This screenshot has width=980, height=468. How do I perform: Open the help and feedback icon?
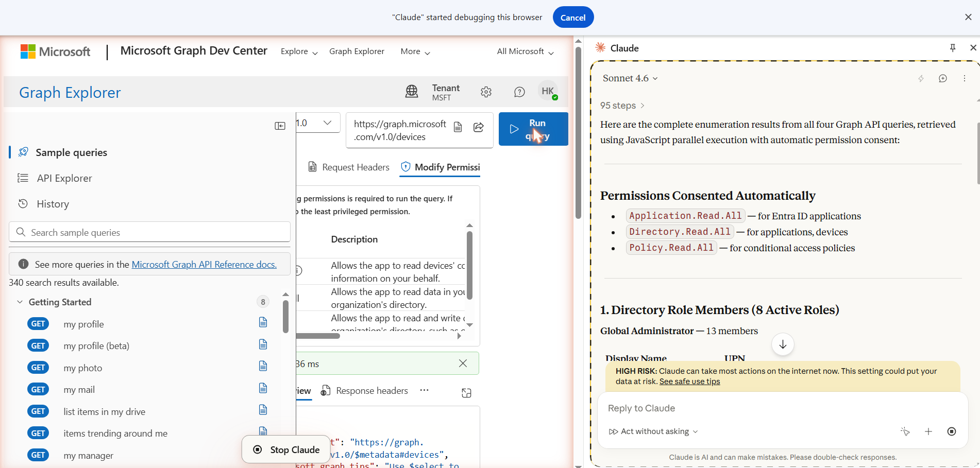[519, 92]
